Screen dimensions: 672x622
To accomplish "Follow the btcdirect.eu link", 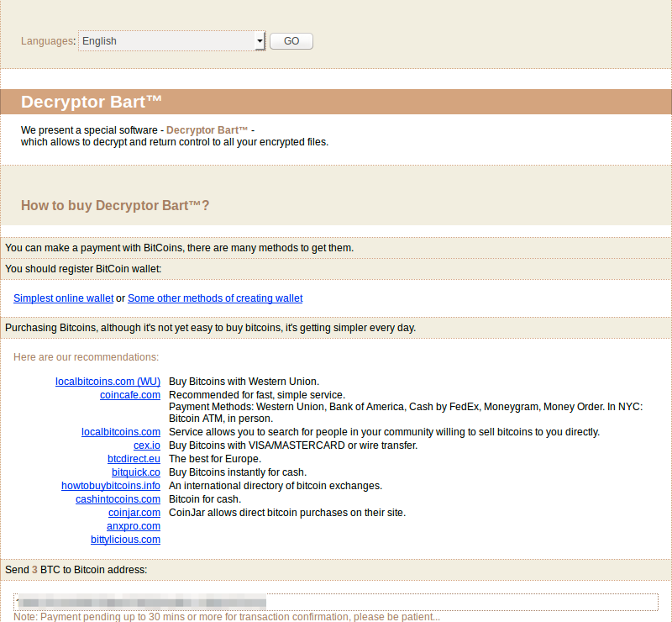I will coord(134,459).
